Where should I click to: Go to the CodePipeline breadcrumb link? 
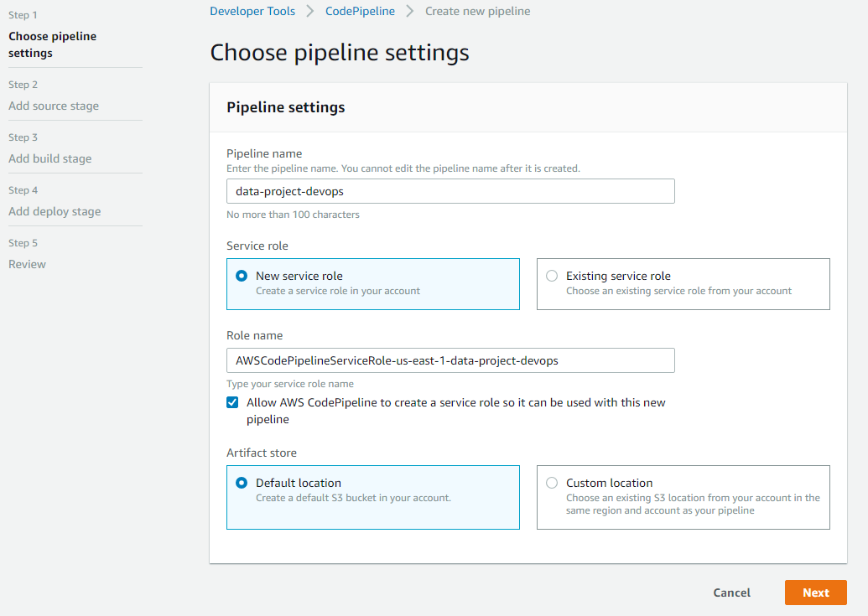pyautogui.click(x=360, y=11)
